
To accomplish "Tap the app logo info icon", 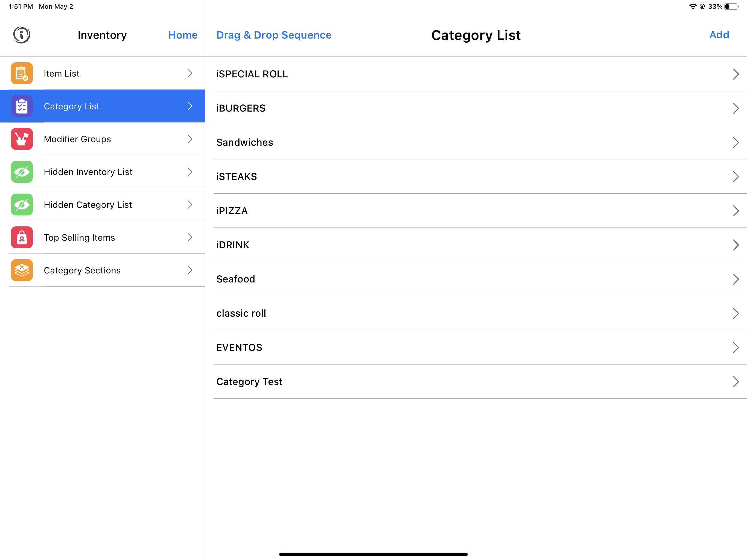I will (22, 35).
